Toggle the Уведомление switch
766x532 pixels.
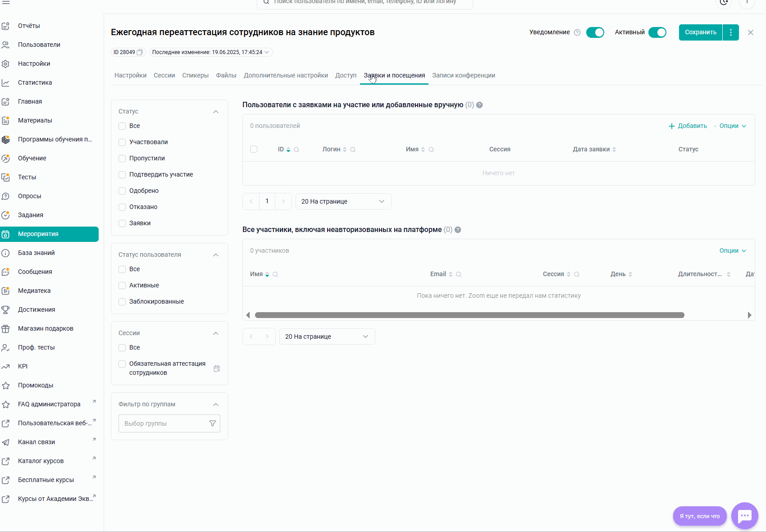click(x=595, y=32)
